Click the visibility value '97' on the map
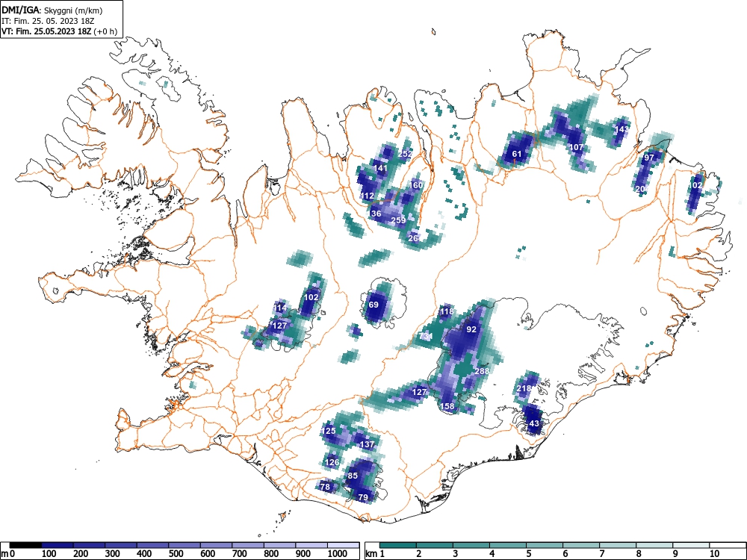 coord(649,158)
